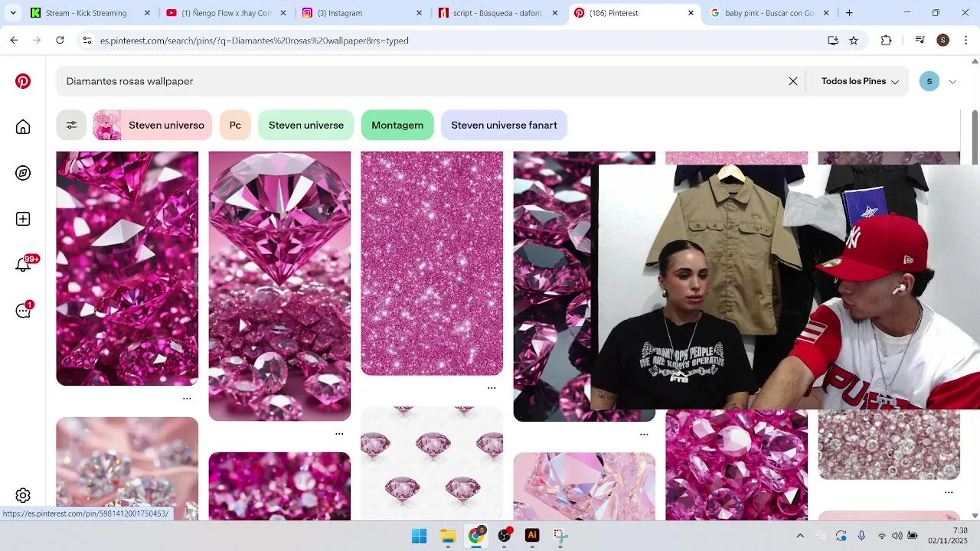Select the Steven universe suggestion chip
Screen dimensions: 980x551
coord(306,125)
